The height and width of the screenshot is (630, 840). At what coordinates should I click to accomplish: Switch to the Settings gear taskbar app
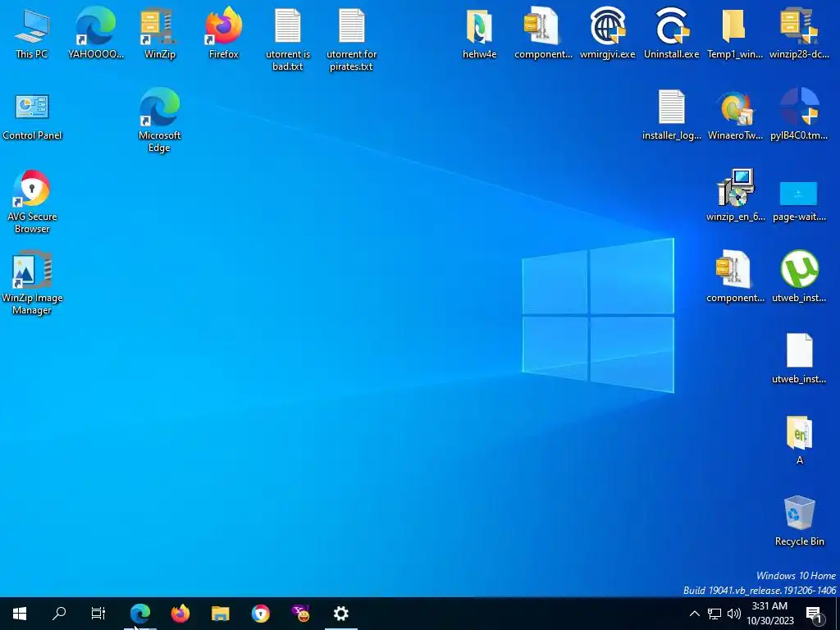340,614
